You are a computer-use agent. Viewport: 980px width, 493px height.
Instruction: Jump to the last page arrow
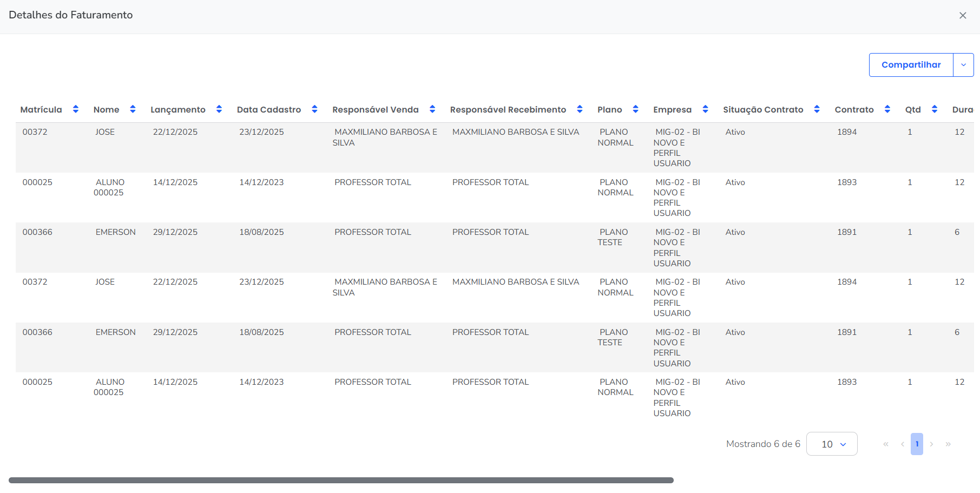coord(948,444)
